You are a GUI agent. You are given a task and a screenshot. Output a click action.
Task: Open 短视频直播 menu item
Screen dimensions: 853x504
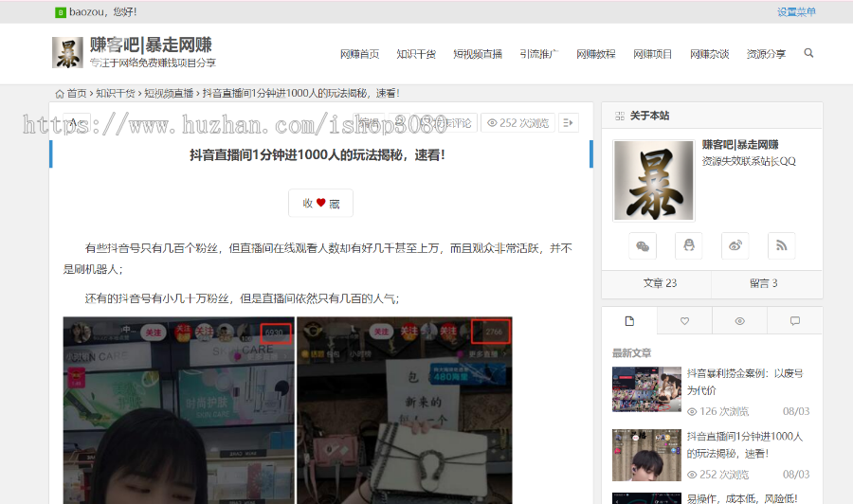[478, 54]
